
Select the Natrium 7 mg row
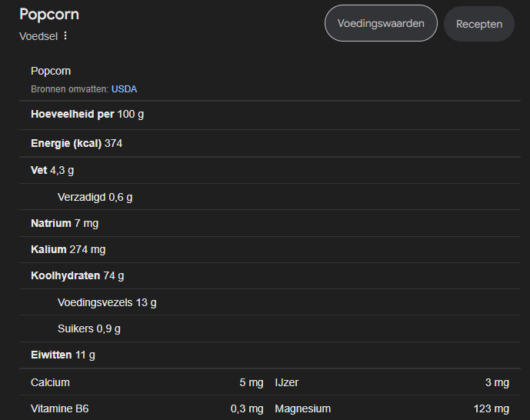coord(65,223)
